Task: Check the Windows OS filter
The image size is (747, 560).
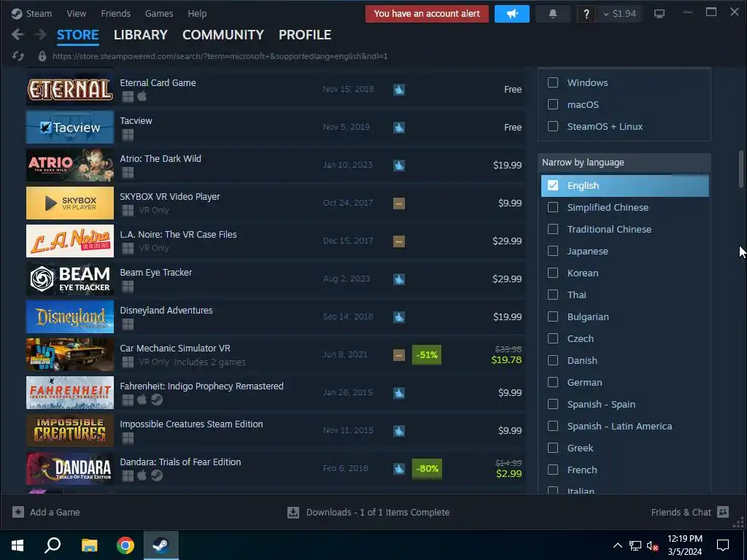Action: coord(553,82)
